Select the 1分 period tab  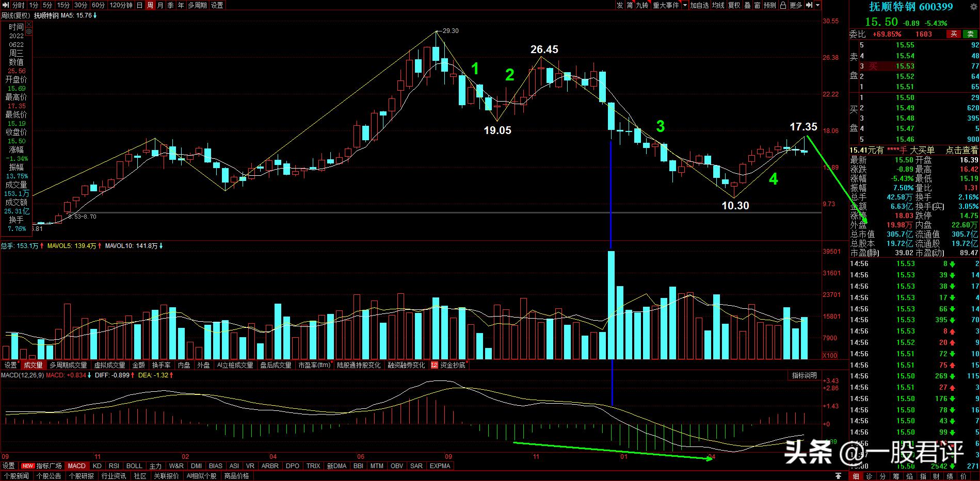34,5
